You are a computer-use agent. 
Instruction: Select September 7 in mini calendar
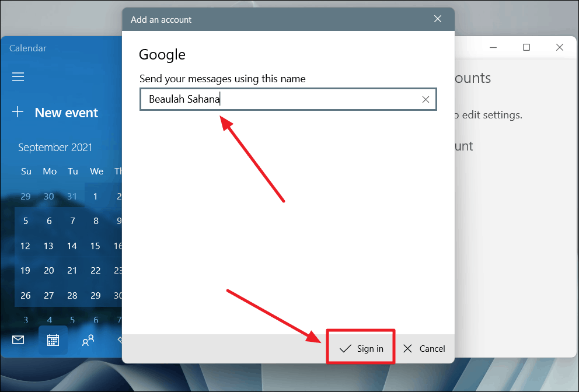click(x=73, y=220)
